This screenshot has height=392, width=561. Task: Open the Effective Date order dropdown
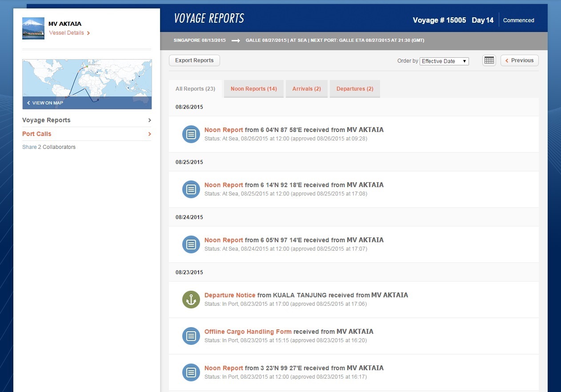[444, 61]
